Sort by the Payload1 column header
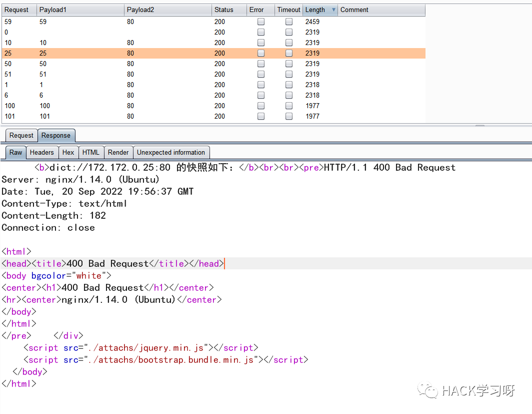 [x=80, y=10]
